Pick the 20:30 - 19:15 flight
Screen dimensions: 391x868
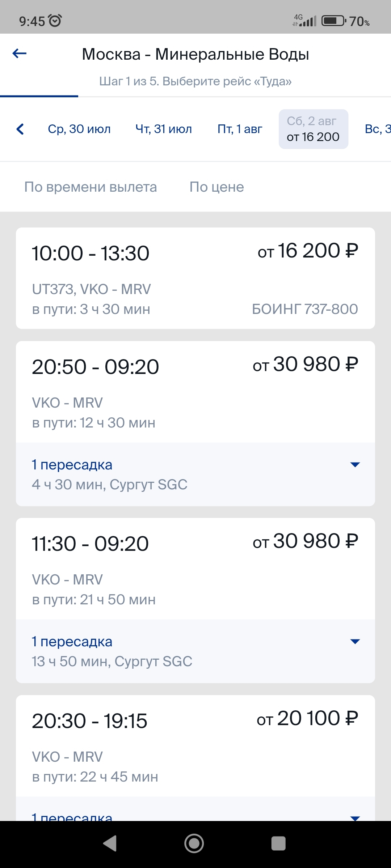click(195, 745)
